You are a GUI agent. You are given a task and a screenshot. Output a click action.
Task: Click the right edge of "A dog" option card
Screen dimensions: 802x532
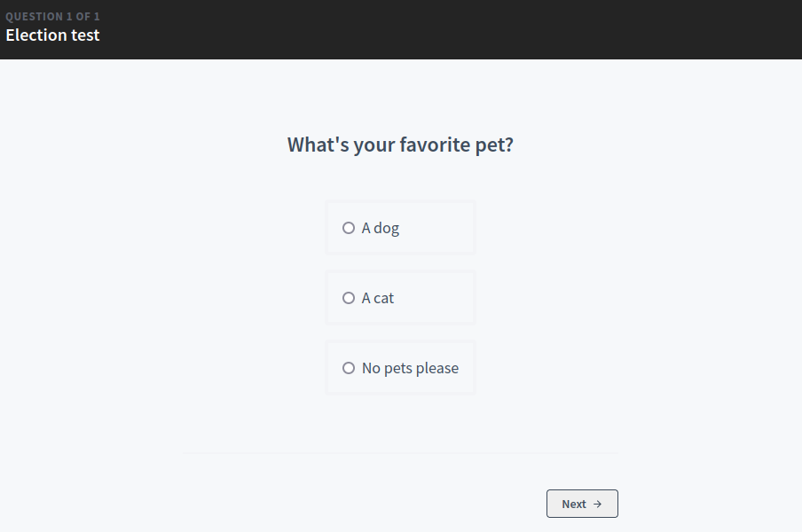468,228
